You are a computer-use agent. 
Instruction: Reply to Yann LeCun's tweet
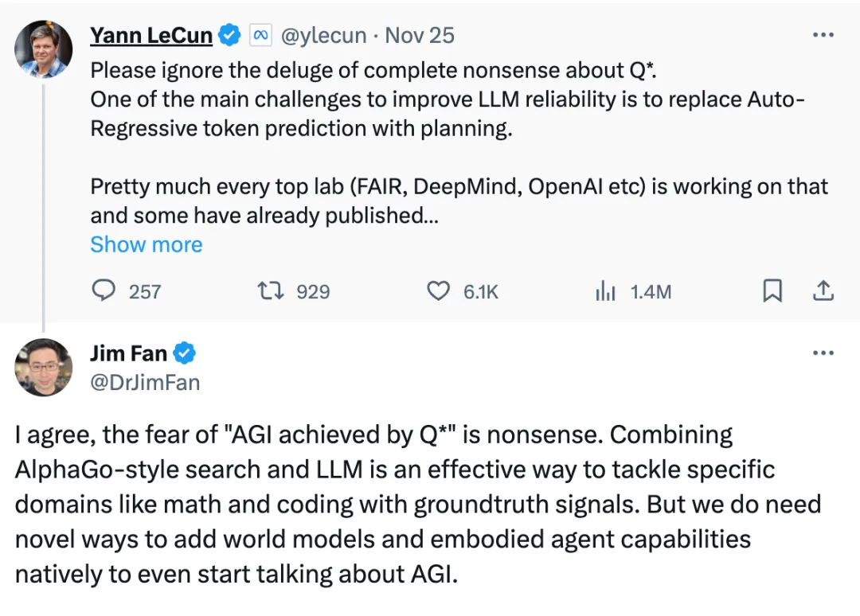(x=126, y=291)
